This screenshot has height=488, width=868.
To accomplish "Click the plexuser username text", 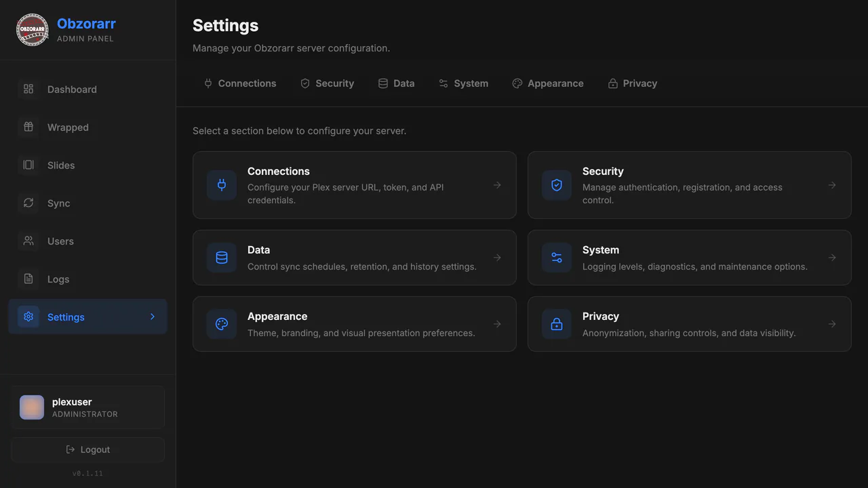I will [x=72, y=402].
